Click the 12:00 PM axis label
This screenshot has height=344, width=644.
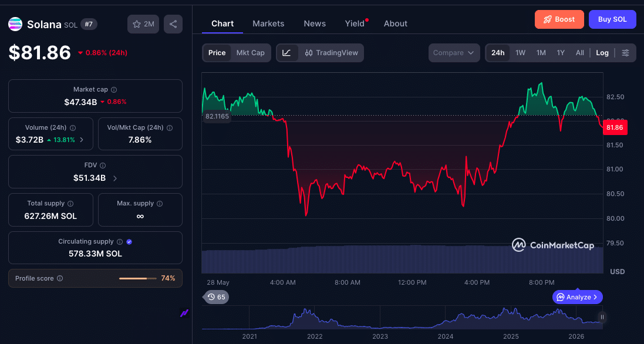click(x=412, y=282)
